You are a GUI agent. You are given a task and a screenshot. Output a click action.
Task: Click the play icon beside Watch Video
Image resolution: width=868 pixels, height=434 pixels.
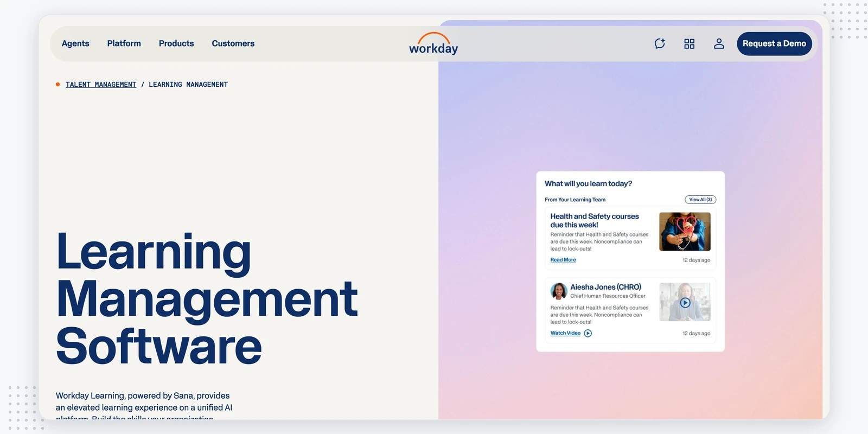coord(588,333)
